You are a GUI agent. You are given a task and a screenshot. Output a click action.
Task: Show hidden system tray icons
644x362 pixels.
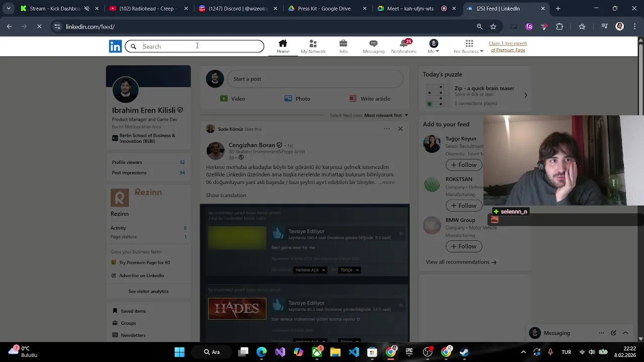(523, 352)
